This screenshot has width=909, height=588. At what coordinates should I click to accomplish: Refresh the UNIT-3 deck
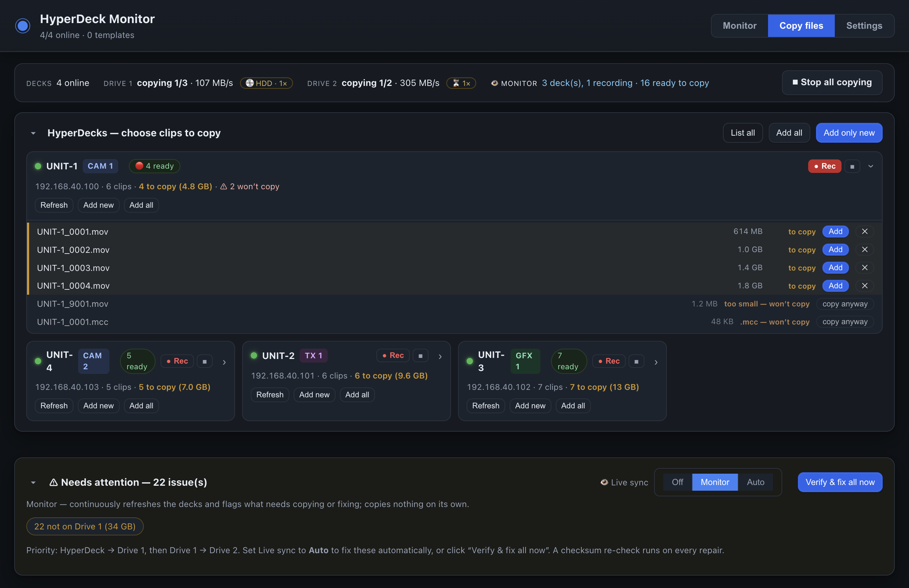click(x=486, y=406)
